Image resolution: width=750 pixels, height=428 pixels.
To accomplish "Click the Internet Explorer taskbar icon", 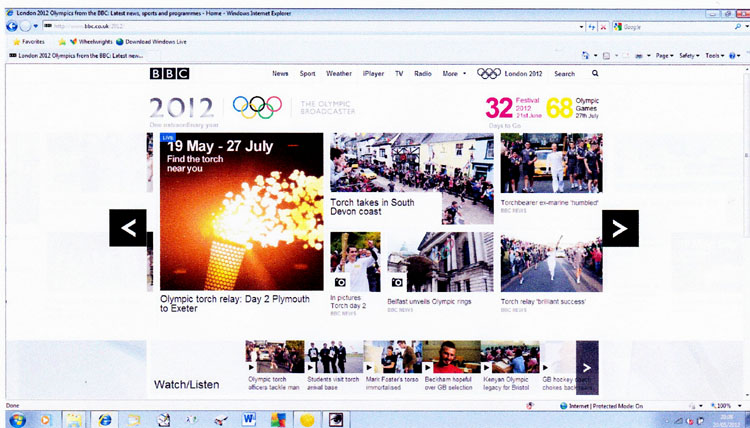I will click(104, 420).
